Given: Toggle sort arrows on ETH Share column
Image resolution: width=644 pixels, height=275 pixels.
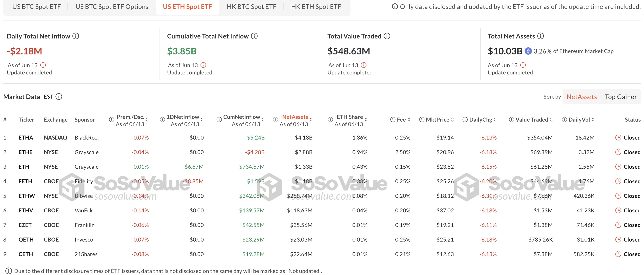Looking at the screenshot, I should tap(366, 120).
